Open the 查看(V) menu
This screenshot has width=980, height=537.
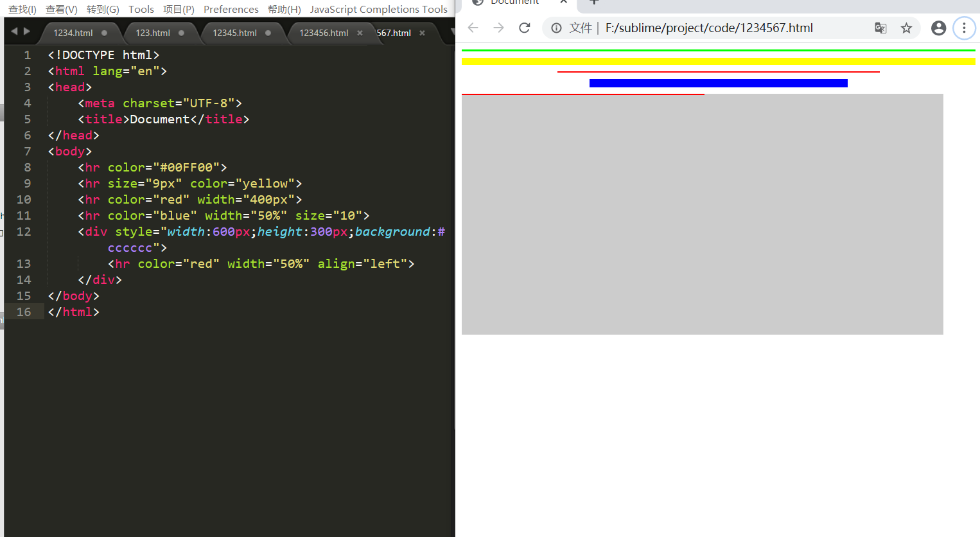pyautogui.click(x=62, y=9)
